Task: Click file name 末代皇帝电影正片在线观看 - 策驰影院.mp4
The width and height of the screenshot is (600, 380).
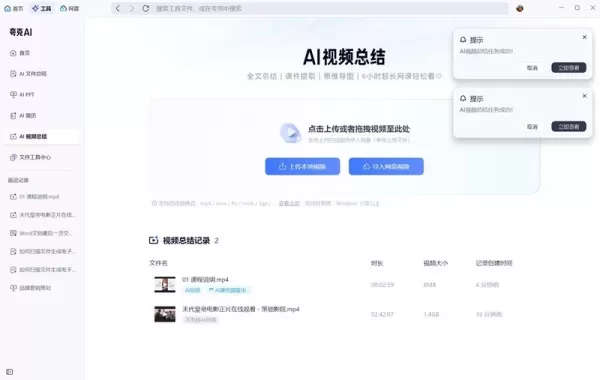Action: [x=241, y=309]
